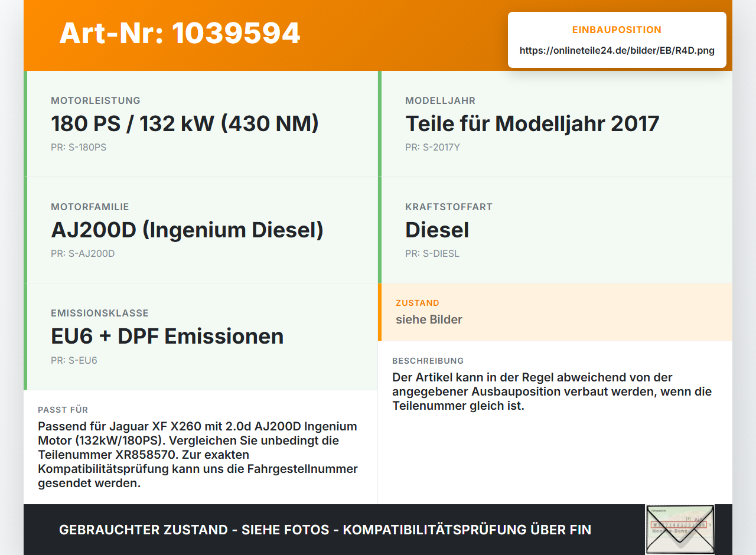The width and height of the screenshot is (756, 555).
Task: Click the envelope thumbnail in footer
Action: pyautogui.click(x=680, y=530)
